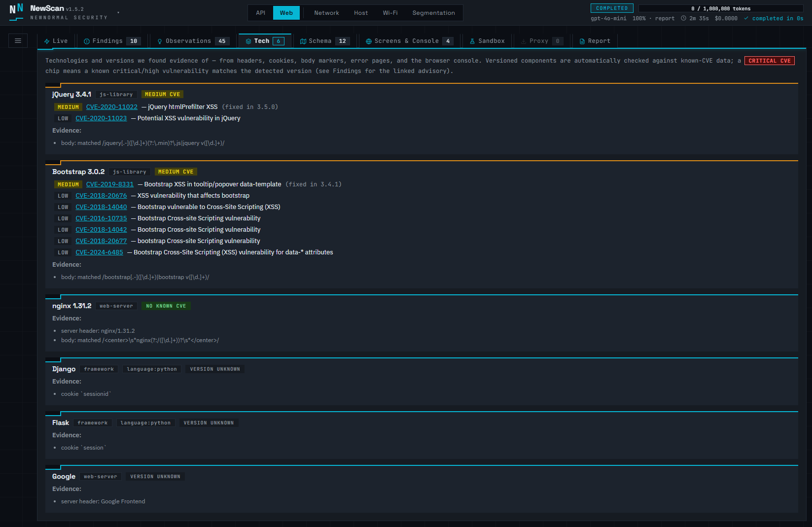Click the token usage progress bar

[x=721, y=8]
